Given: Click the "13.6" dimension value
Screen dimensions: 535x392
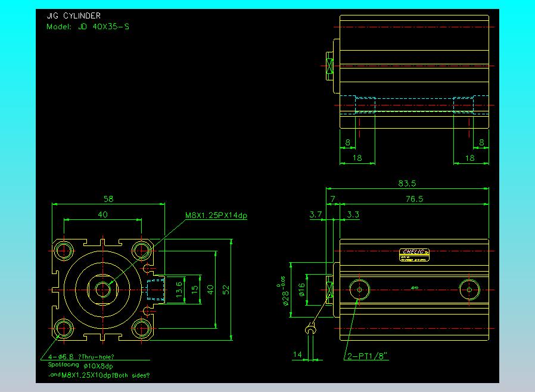Looking at the screenshot, I should pos(179,290).
